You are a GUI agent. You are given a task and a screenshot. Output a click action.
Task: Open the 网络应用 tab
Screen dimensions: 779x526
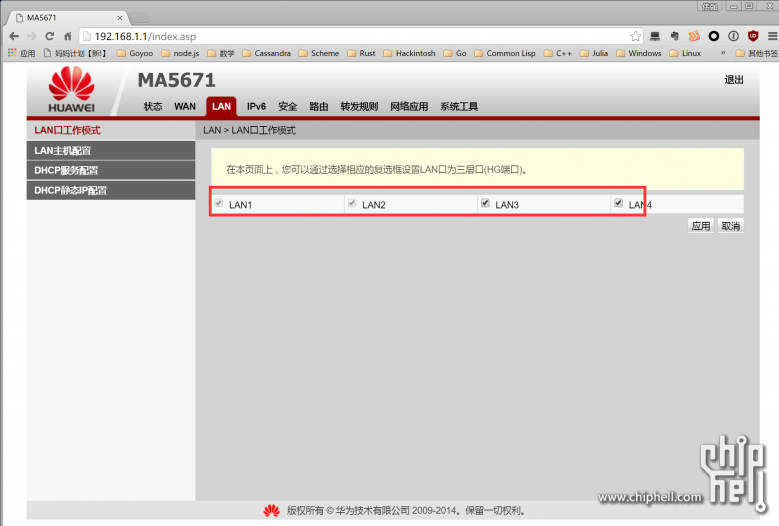(409, 106)
